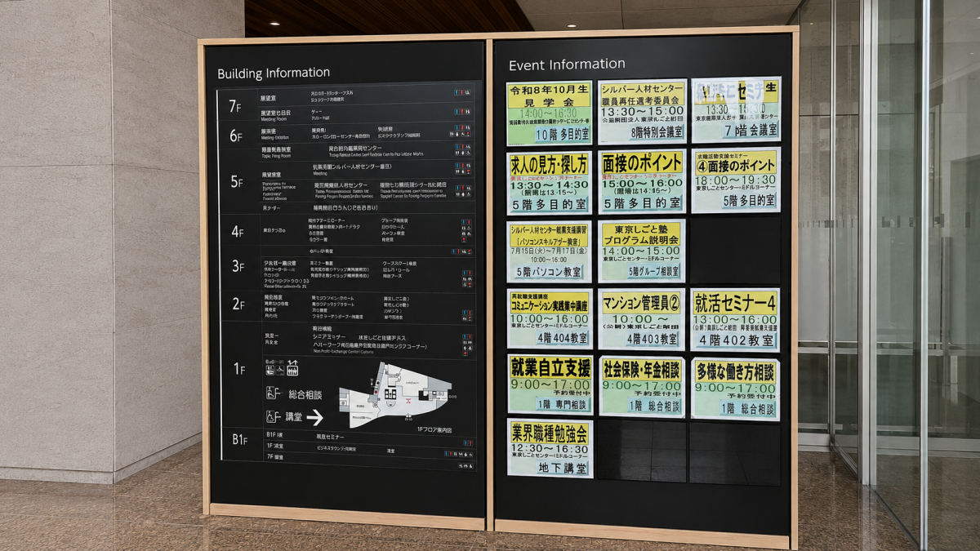
Task: Open the 1F floor guide map
Action: pyautogui.click(x=395, y=393)
